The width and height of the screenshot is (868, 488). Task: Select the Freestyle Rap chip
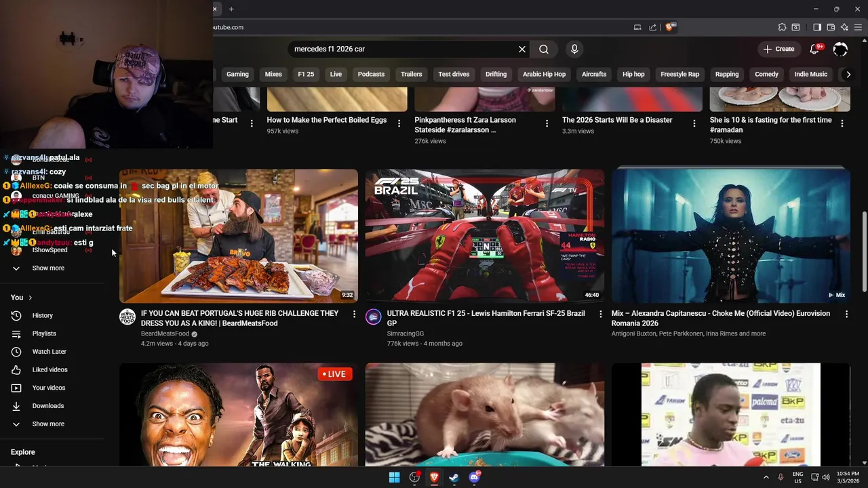pos(679,74)
